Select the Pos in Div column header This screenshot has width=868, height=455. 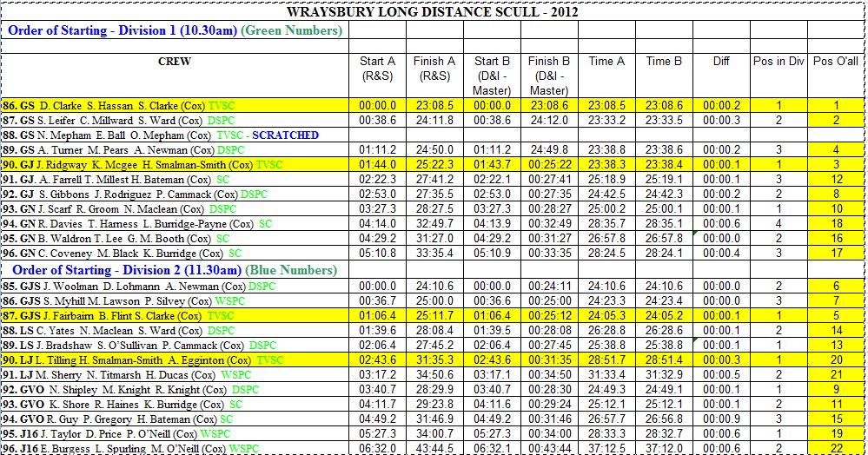click(779, 62)
